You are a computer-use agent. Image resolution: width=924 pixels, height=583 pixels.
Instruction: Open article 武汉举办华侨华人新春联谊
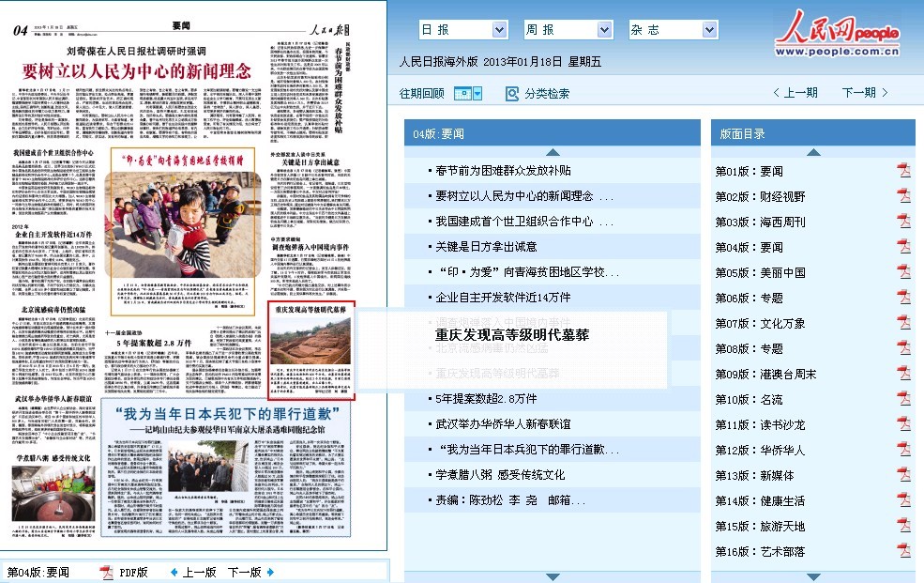tap(503, 423)
